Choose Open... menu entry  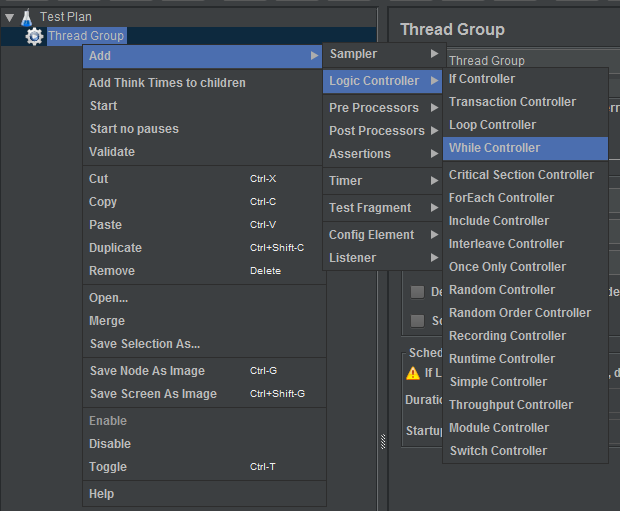(x=204, y=298)
